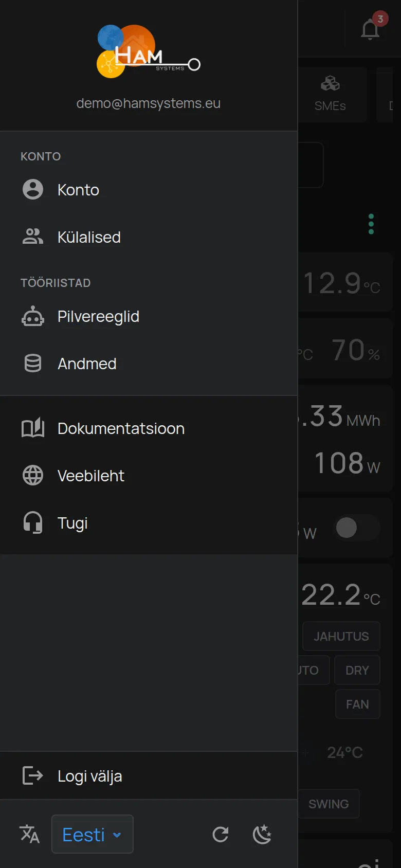Click the translate language icon
This screenshot has height=868, width=401.
point(29,834)
